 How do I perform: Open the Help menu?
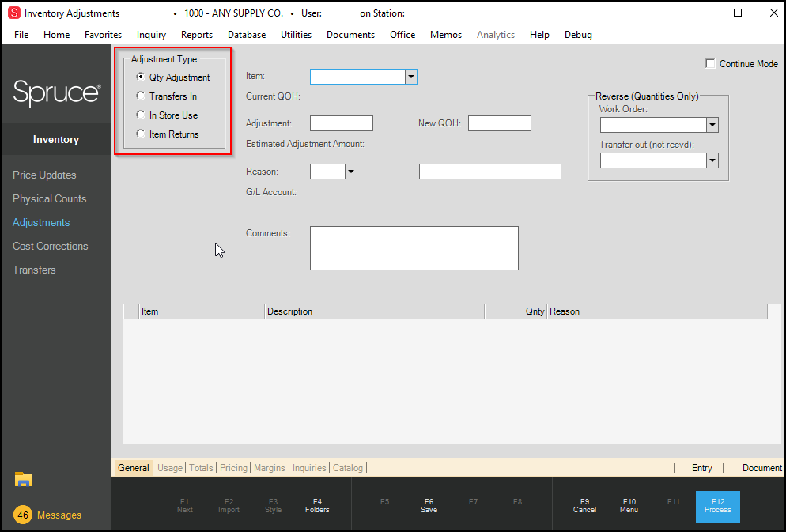[539, 35]
